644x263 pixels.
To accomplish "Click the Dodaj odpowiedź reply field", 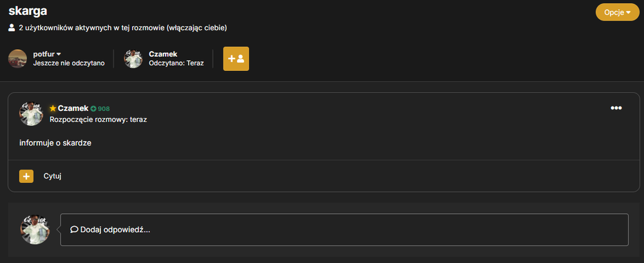I will click(x=344, y=229).
